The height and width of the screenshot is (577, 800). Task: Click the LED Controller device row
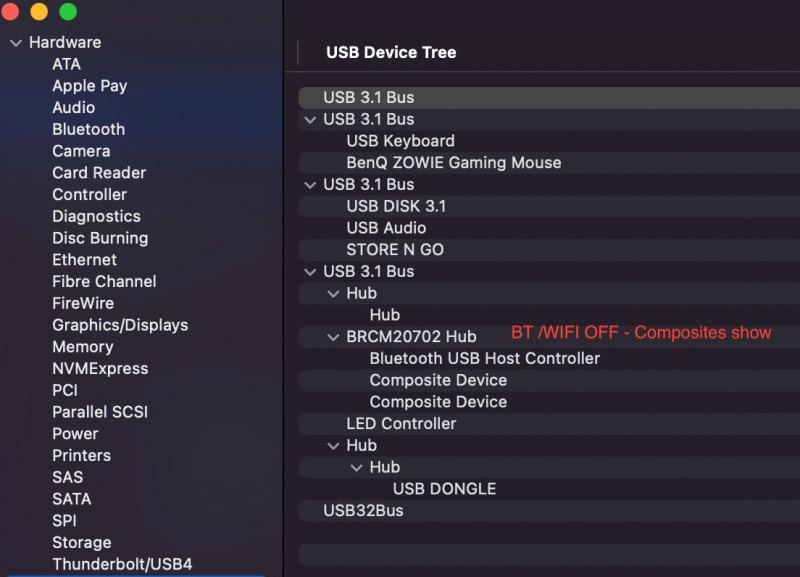click(401, 423)
